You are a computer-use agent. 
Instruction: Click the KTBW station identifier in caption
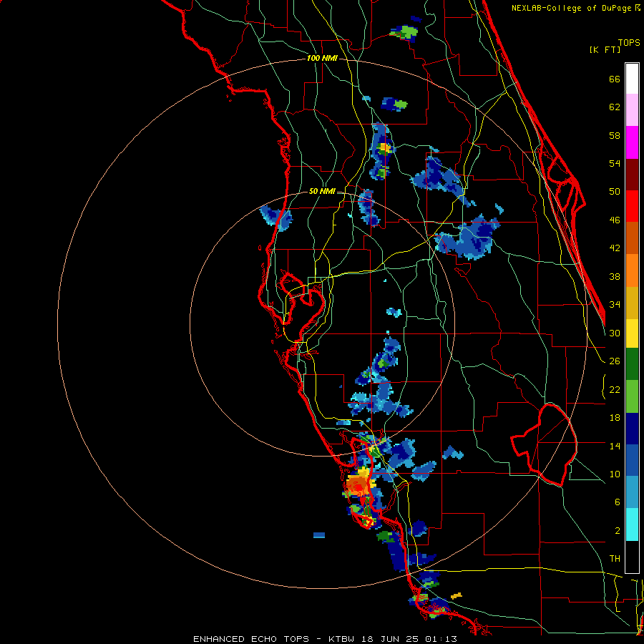341,639
